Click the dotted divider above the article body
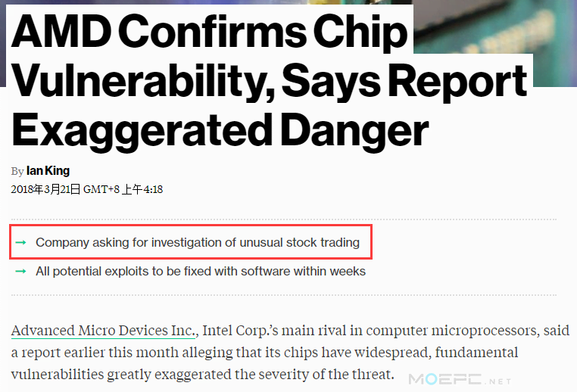The image size is (577, 392). 283,295
